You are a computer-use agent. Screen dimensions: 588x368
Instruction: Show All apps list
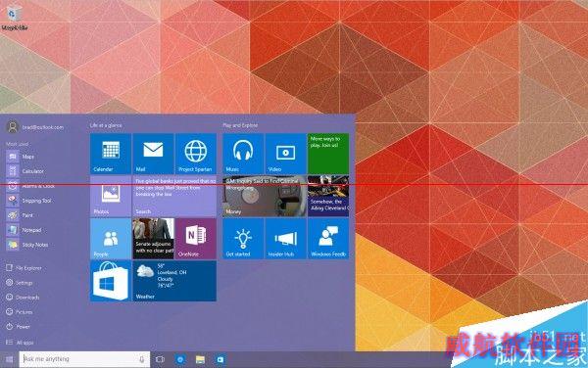[20, 343]
